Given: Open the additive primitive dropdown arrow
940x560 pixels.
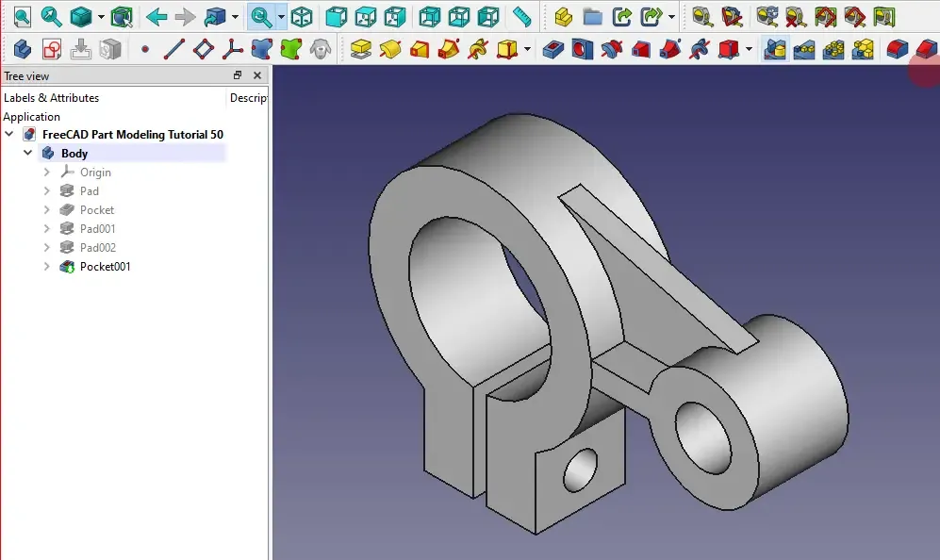Looking at the screenshot, I should click(527, 49).
